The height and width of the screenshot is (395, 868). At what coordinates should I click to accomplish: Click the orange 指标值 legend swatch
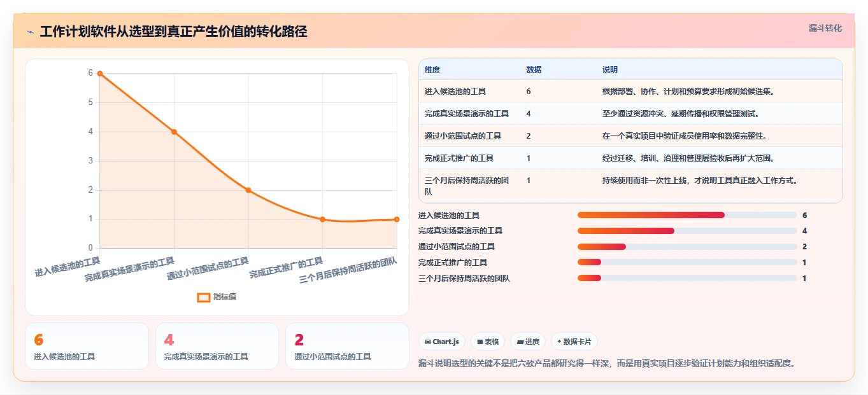pyautogui.click(x=204, y=297)
